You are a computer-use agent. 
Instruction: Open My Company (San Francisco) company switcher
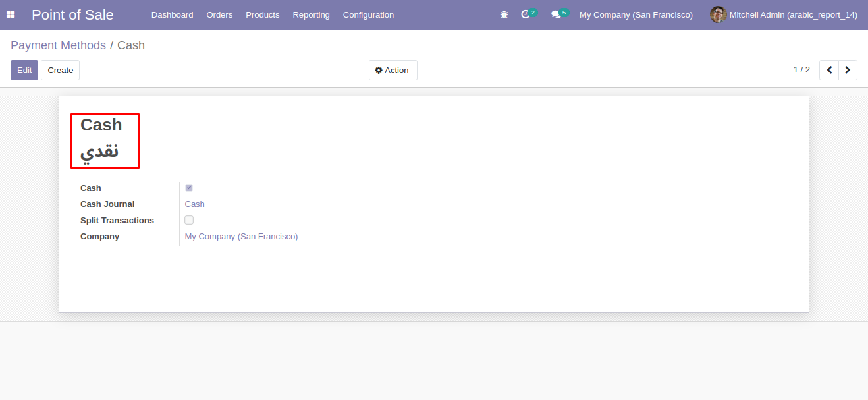(x=636, y=14)
